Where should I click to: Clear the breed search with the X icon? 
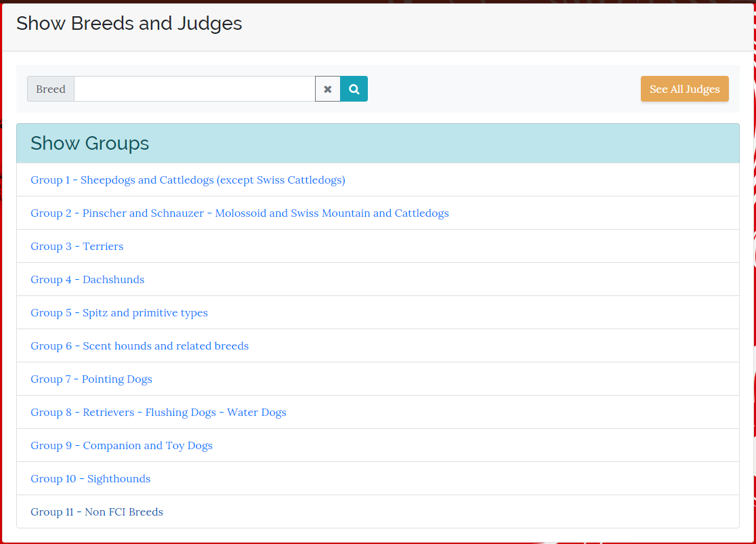tap(328, 89)
